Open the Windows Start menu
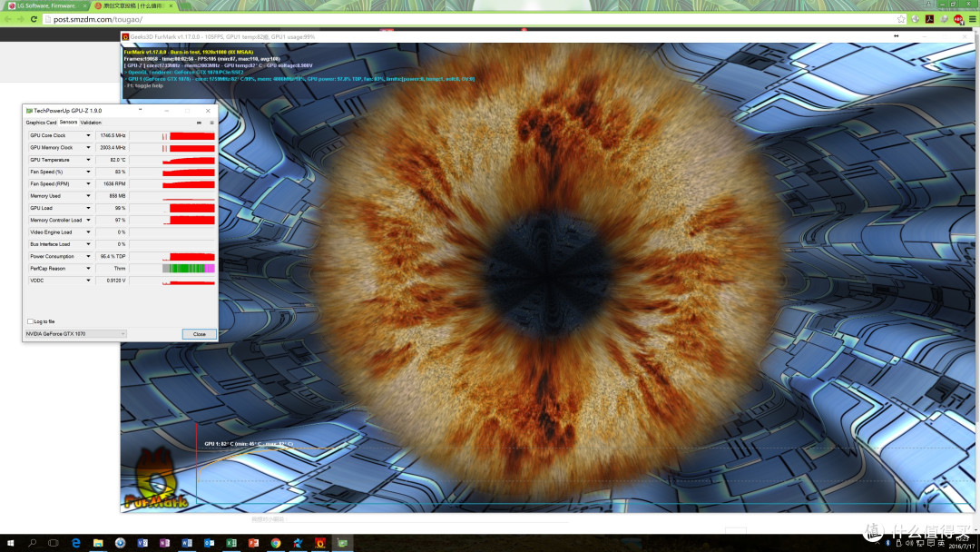This screenshot has width=980, height=552. click(x=10, y=543)
